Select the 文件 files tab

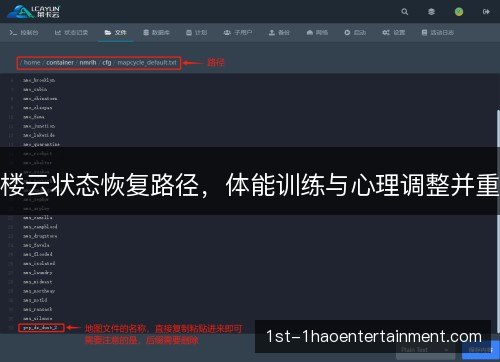coord(115,32)
